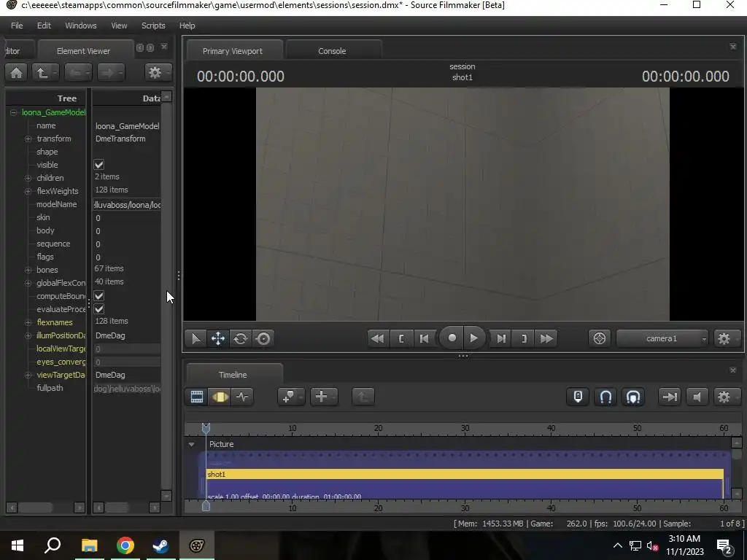
Task: Step back one frame
Action: click(424, 338)
